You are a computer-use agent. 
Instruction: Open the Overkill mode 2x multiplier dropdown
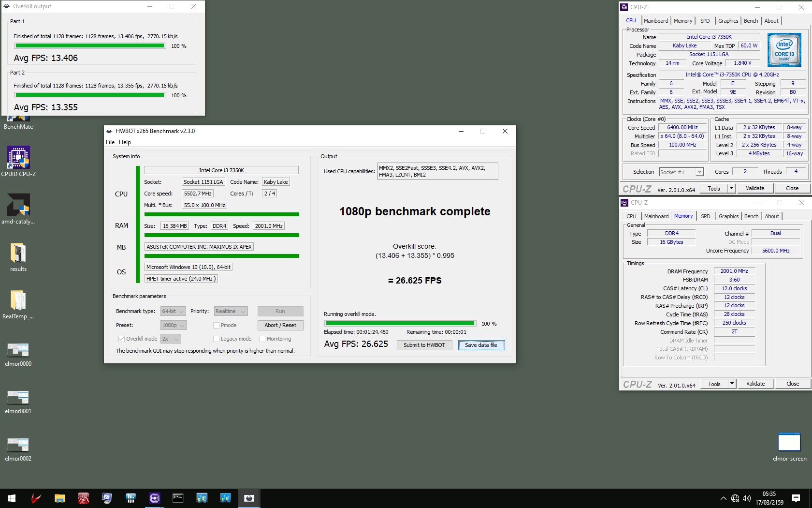tap(171, 339)
